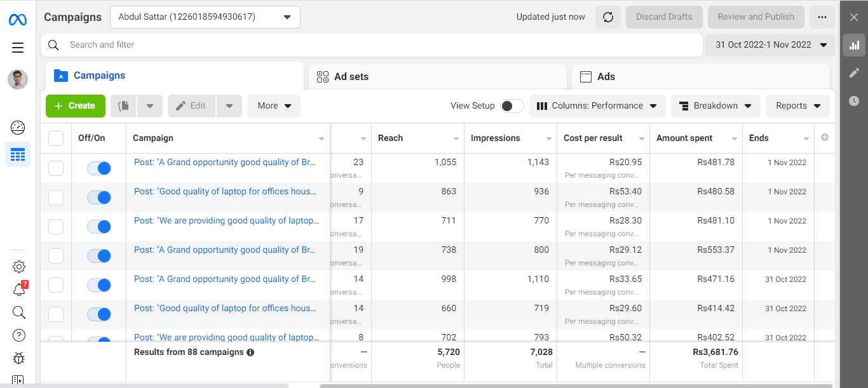Click the Ad sets grid icon
The height and width of the screenshot is (388, 868).
pos(322,77)
